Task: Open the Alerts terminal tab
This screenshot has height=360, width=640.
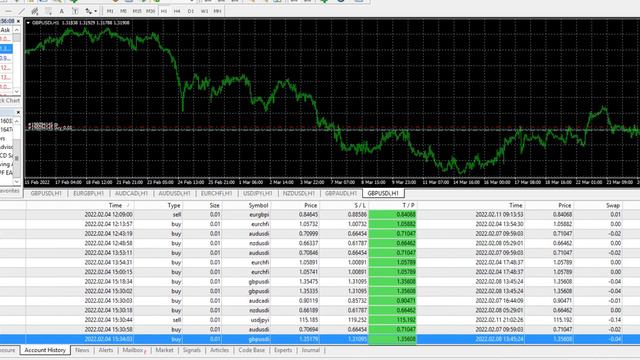Action: coord(106,350)
